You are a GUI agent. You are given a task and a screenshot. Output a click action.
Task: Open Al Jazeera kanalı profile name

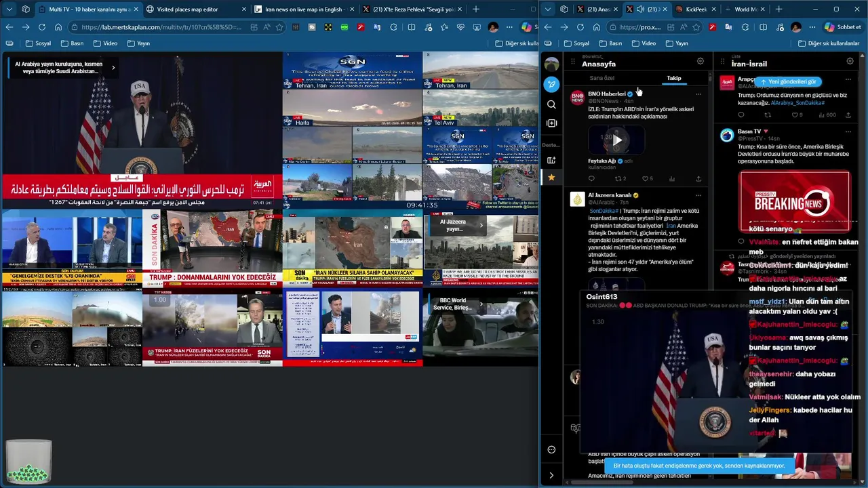point(610,195)
